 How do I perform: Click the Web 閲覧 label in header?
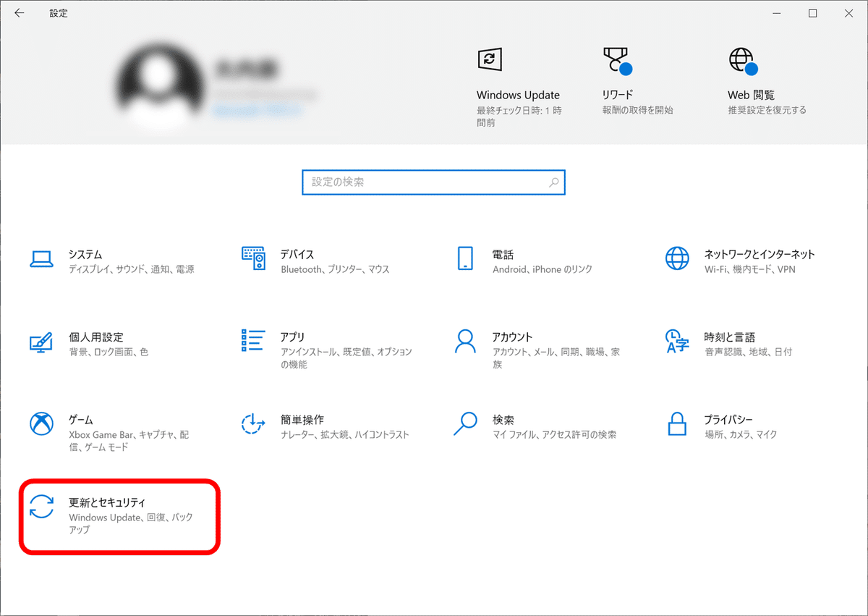pos(751,95)
